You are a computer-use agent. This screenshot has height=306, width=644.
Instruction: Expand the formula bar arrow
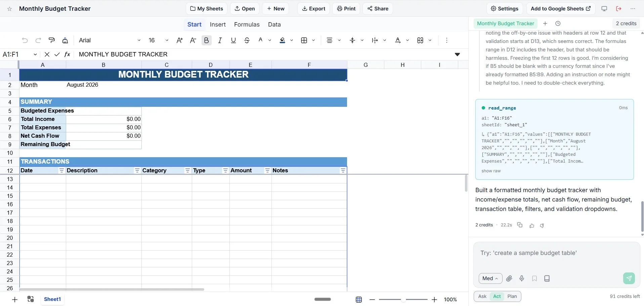457,54
